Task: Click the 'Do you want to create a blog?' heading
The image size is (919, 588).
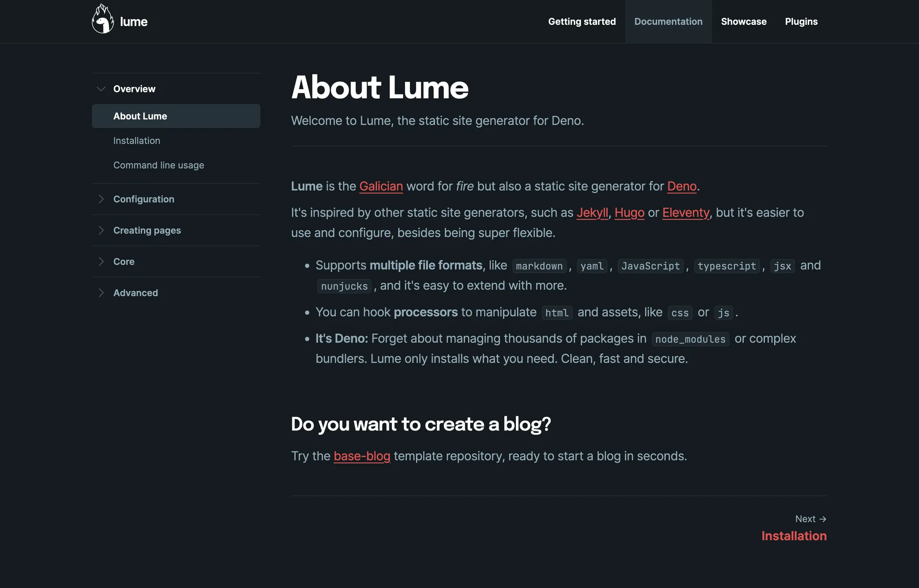Action: (x=421, y=424)
